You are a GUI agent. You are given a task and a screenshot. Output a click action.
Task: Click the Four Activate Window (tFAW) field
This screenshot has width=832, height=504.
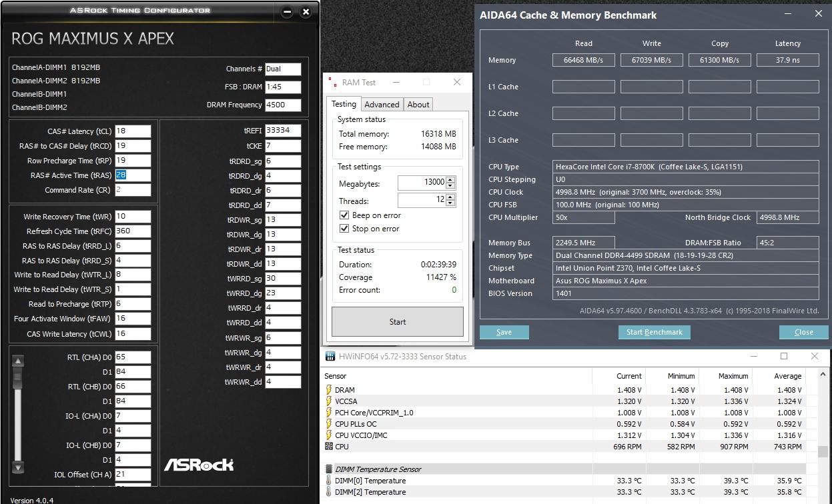[x=133, y=319]
